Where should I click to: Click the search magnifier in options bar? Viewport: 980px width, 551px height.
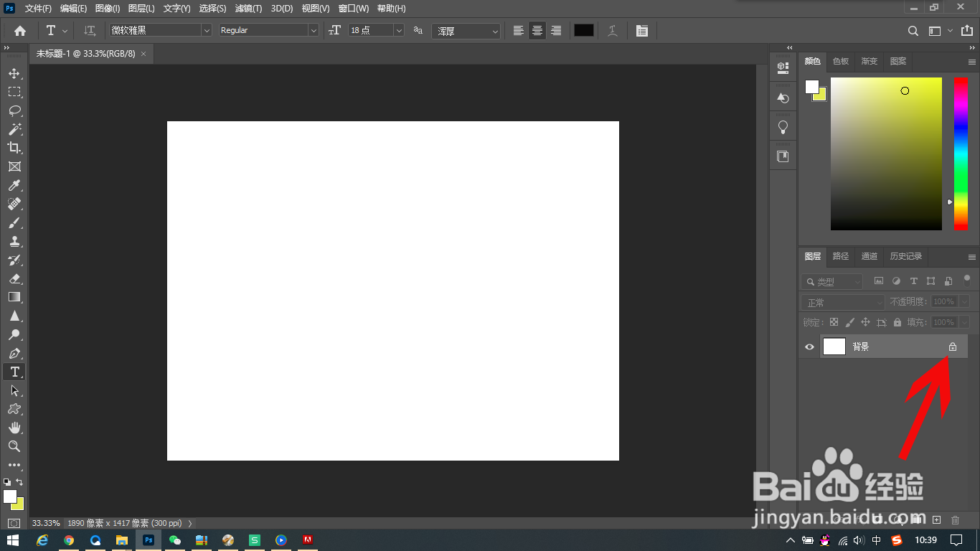point(913,31)
